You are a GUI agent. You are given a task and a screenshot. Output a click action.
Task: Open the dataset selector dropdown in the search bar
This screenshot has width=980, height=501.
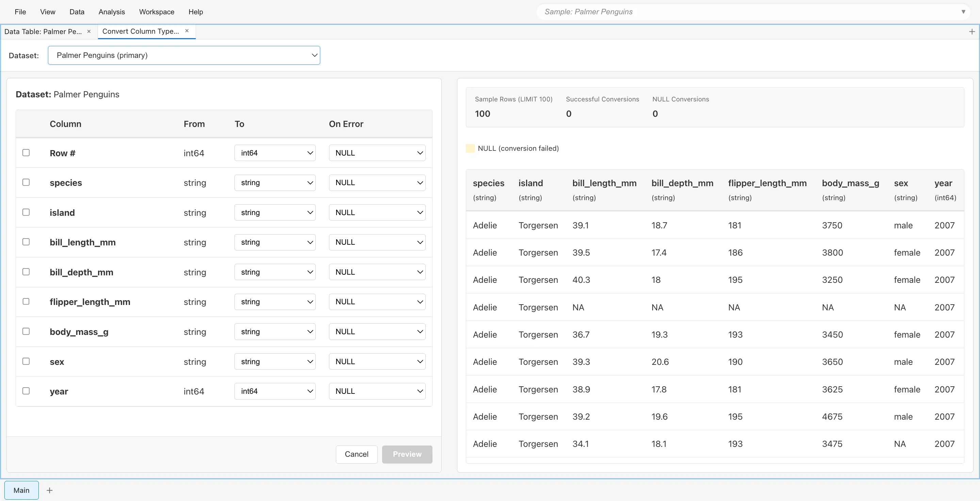click(964, 12)
